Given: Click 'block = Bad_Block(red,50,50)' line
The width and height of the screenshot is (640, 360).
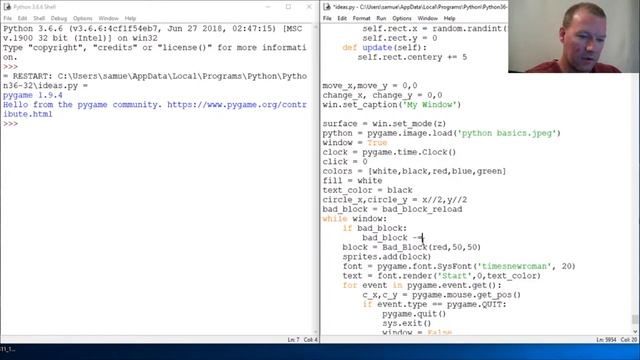Looking at the screenshot, I should tap(411, 247).
